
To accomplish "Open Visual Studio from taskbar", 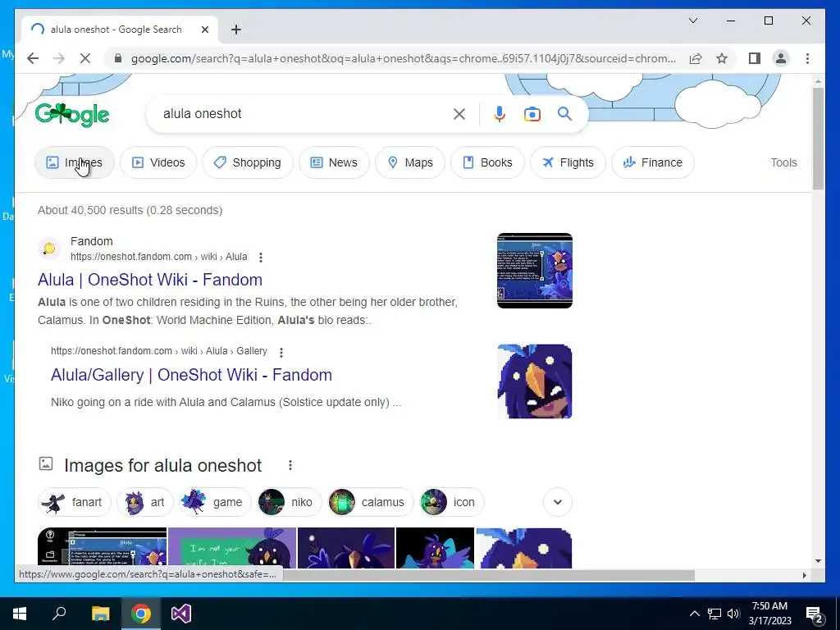I will pyautogui.click(x=181, y=614).
